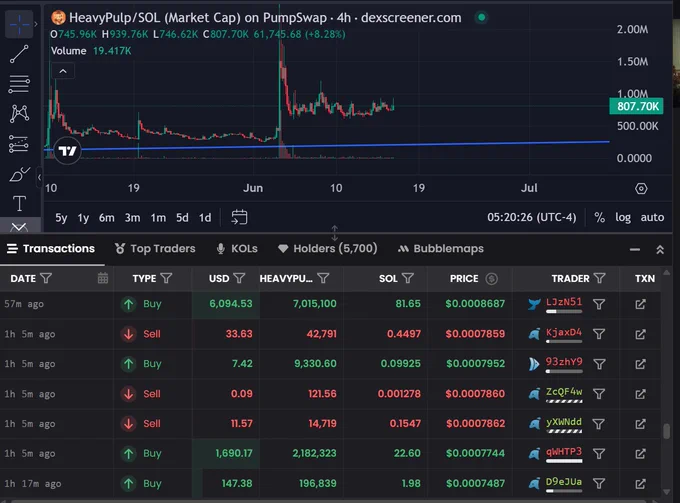This screenshot has height=503, width=680.
Task: Set chart range to 1d
Action: 205,217
